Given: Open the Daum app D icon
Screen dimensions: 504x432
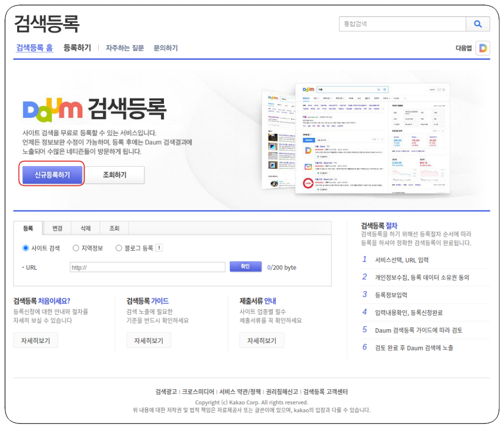Looking at the screenshot, I should 482,48.
